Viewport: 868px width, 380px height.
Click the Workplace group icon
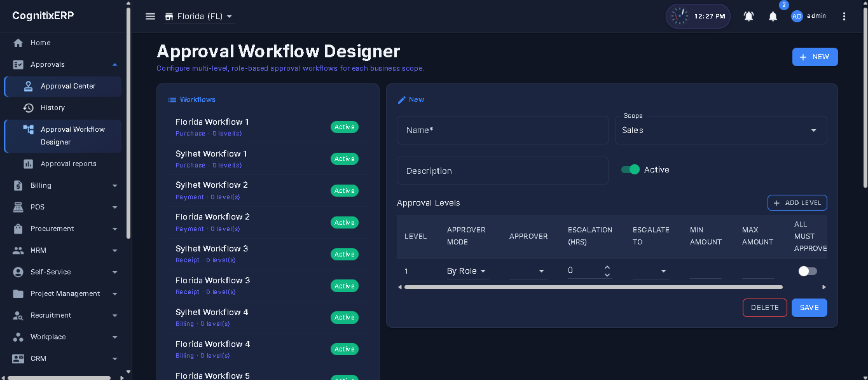(18, 337)
